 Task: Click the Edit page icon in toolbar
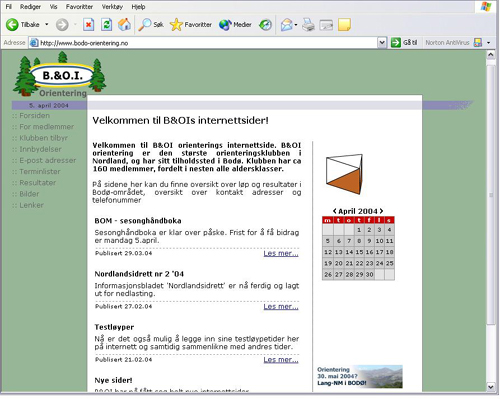click(x=326, y=25)
